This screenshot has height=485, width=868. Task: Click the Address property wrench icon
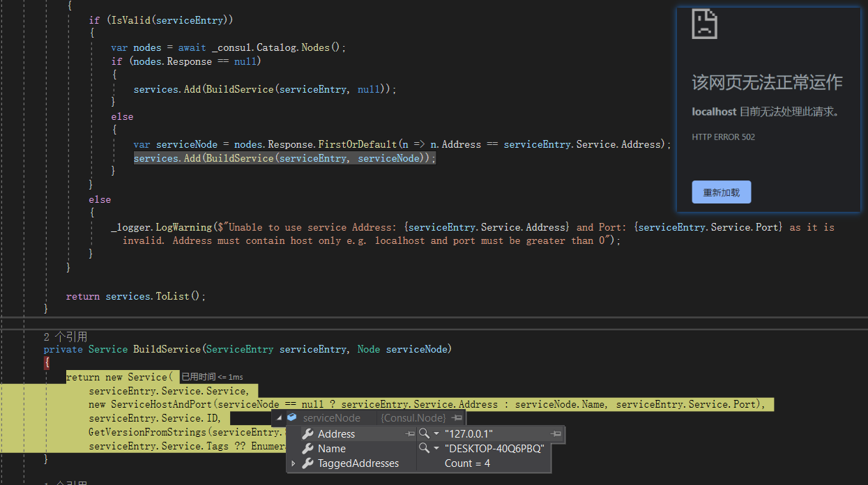coord(307,433)
